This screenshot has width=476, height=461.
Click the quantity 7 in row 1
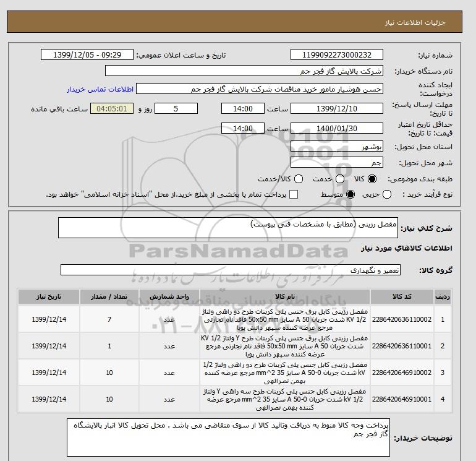(109, 319)
